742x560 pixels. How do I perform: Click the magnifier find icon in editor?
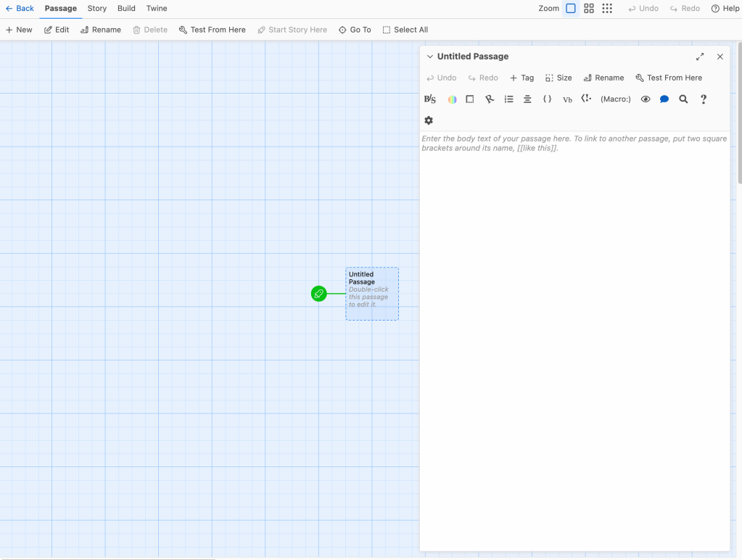pyautogui.click(x=683, y=99)
